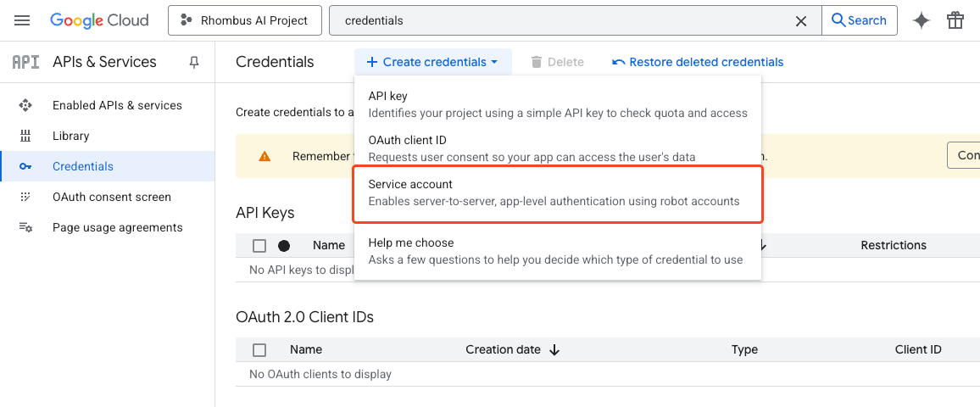Click the OAuth consent screen icon
The height and width of the screenshot is (407, 980).
coord(25,197)
